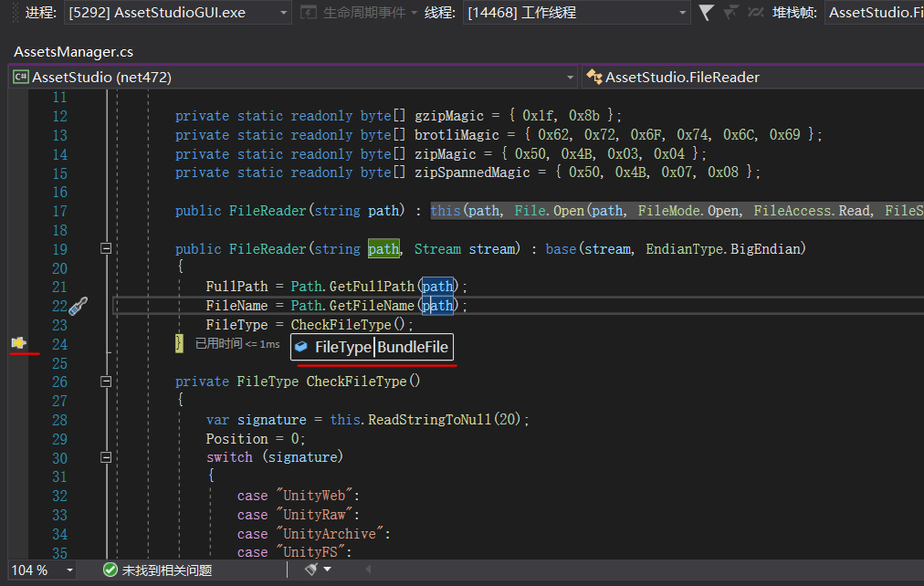Collapse the switch block at line 30
Screen dimensions: 924x586
click(106, 457)
